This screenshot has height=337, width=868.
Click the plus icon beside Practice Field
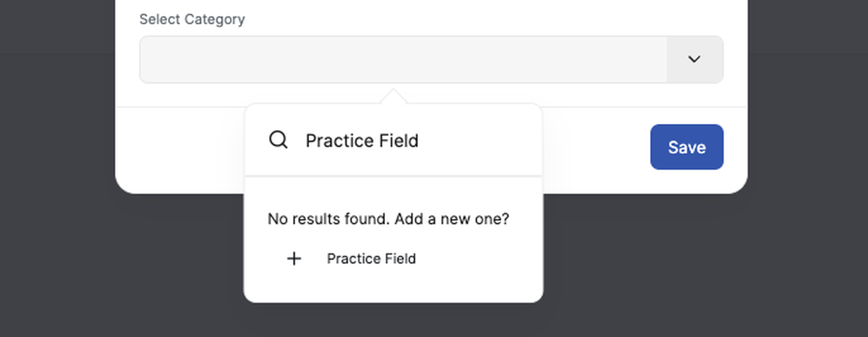pyautogui.click(x=294, y=258)
